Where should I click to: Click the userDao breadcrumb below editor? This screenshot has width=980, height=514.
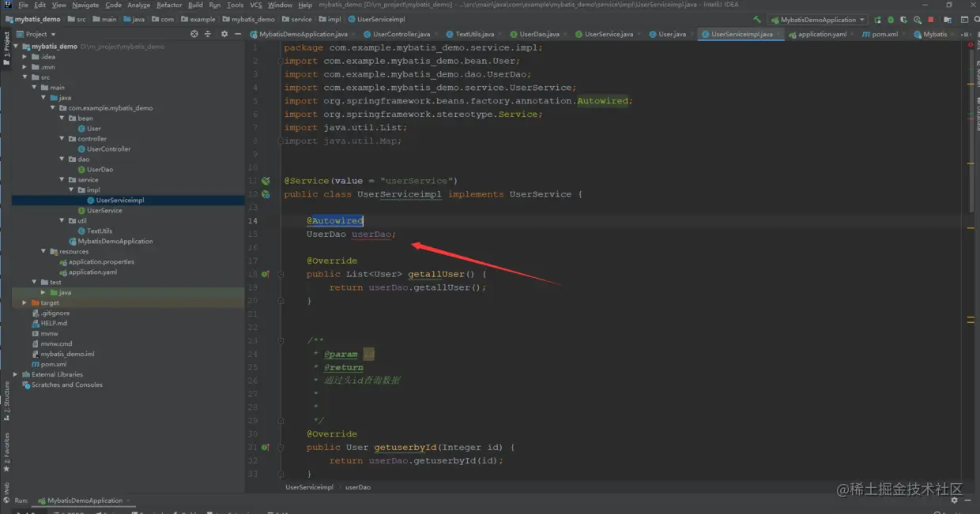click(x=358, y=487)
